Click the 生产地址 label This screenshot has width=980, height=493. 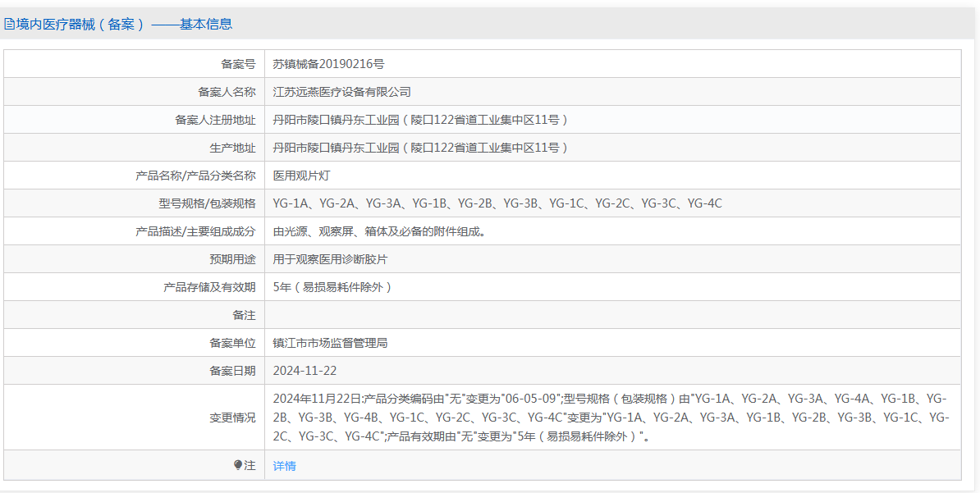point(232,148)
